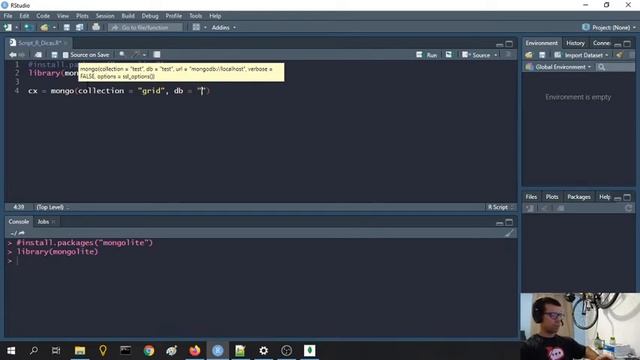
Task: Expand the panes layout dropdown arrow
Action: tap(205, 27)
